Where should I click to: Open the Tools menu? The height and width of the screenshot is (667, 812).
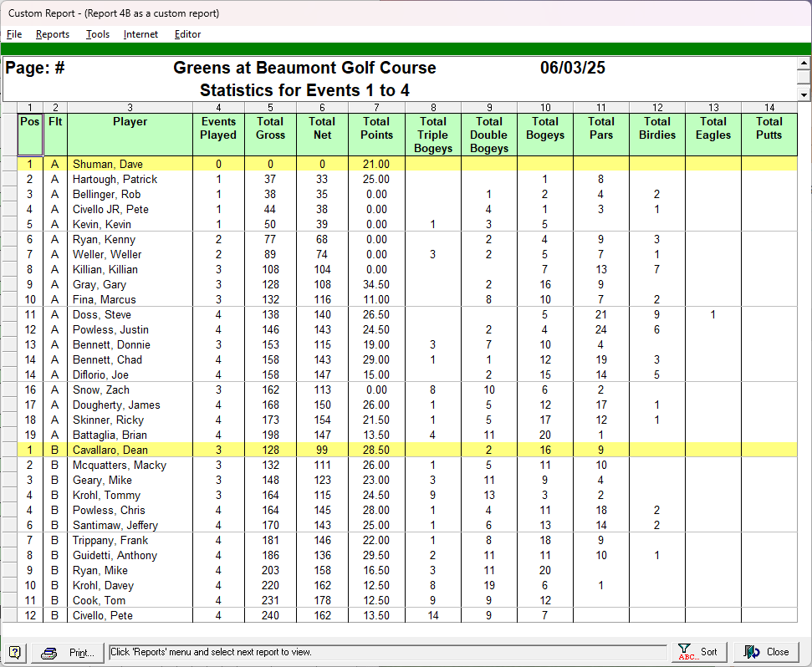pos(98,34)
